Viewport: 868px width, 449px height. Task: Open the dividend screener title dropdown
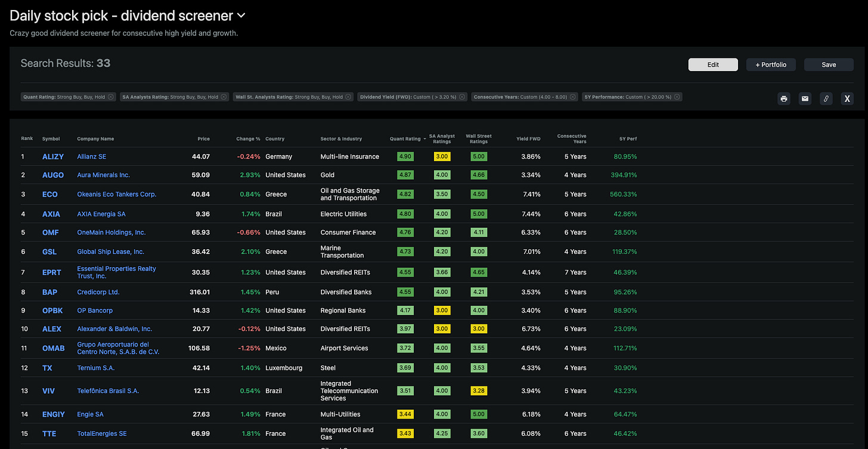240,16
